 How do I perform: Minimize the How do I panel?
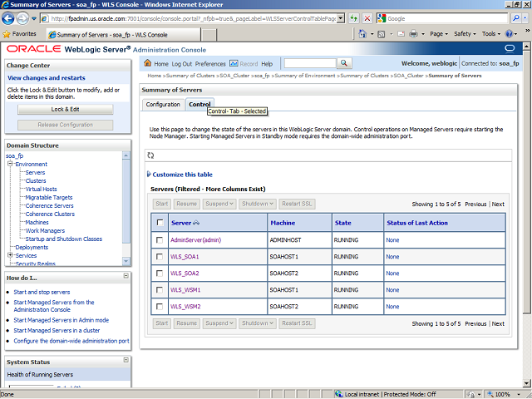pyautogui.click(x=126, y=277)
